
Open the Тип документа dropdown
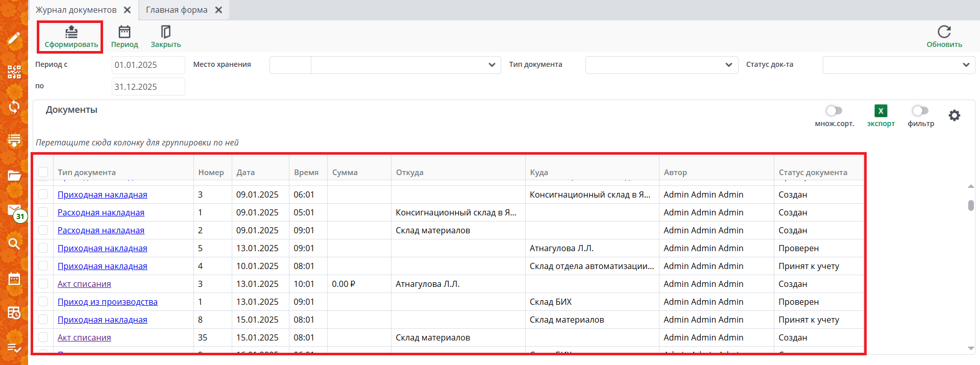click(728, 65)
